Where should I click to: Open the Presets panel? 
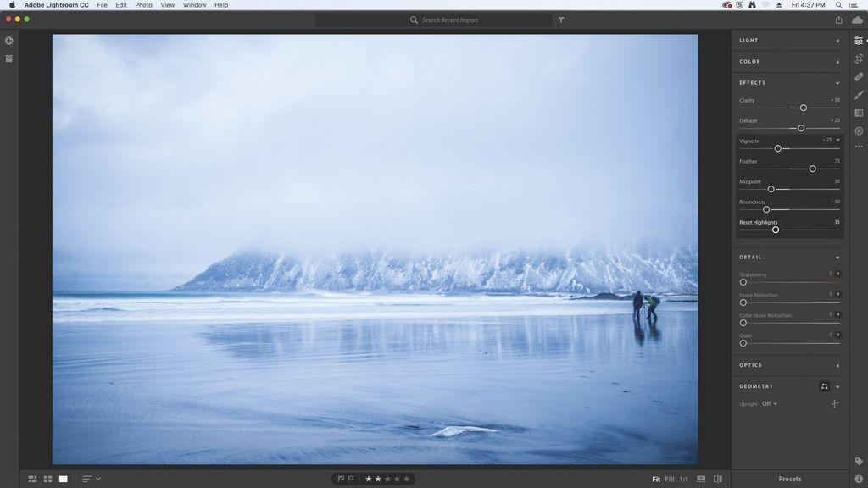point(788,478)
